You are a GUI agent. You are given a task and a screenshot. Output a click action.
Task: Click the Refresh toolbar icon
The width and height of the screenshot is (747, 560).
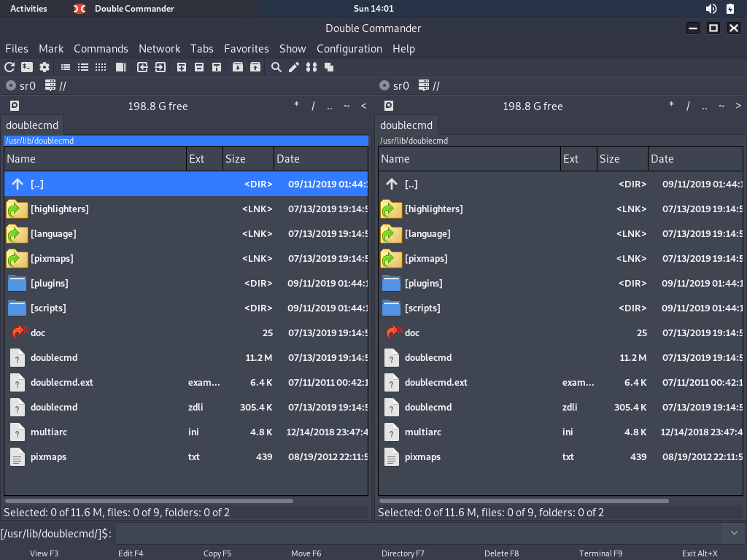[9, 67]
